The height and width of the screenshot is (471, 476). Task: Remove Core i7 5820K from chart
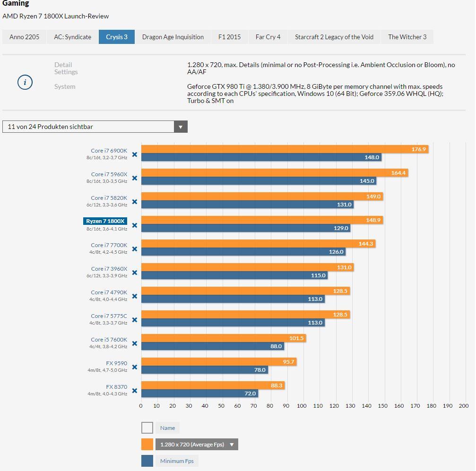tap(135, 202)
